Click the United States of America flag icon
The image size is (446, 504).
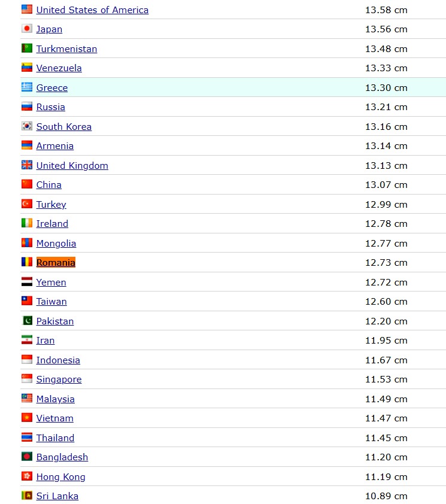[27, 10]
